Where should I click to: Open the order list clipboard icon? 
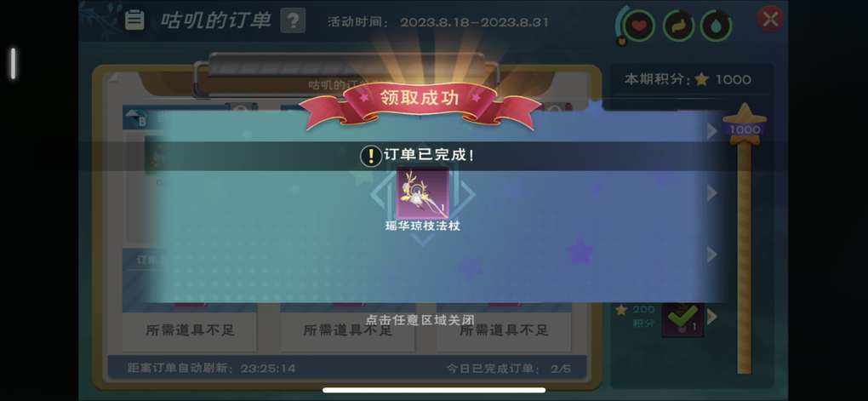[x=134, y=20]
